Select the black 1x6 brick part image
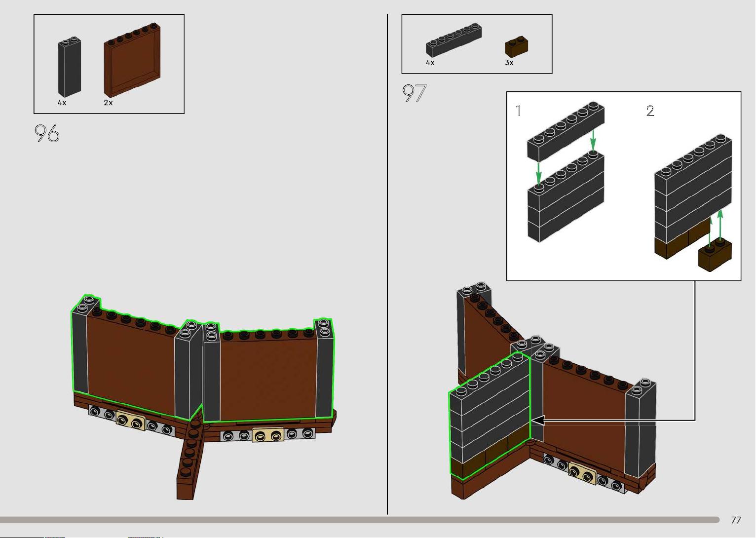This screenshot has height=538, width=756. (454, 40)
